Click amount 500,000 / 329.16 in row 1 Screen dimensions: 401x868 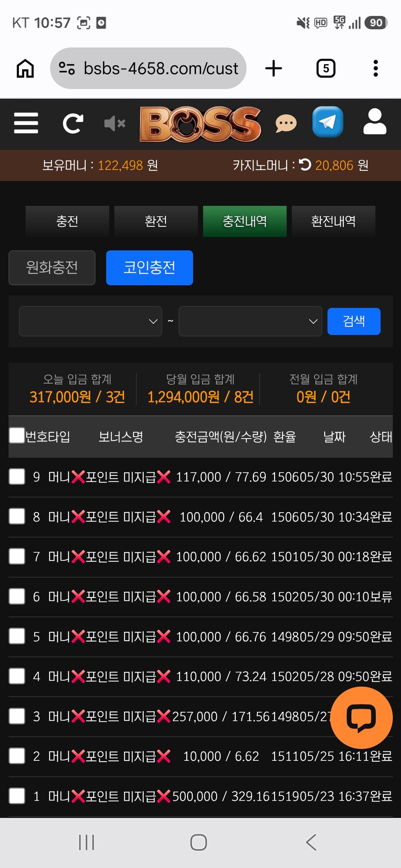pyautogui.click(x=221, y=796)
